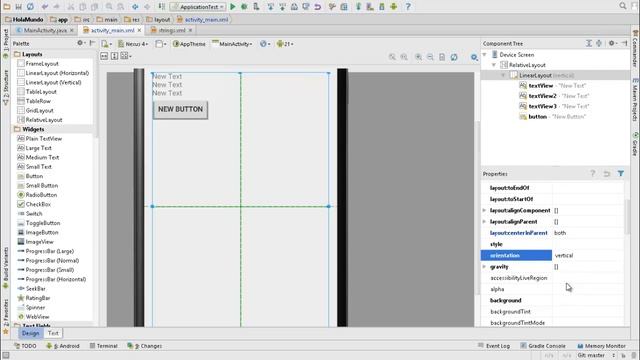640x360 pixels.
Task: Refresh the layout preview with the blue refresh icon
Action: (454, 57)
